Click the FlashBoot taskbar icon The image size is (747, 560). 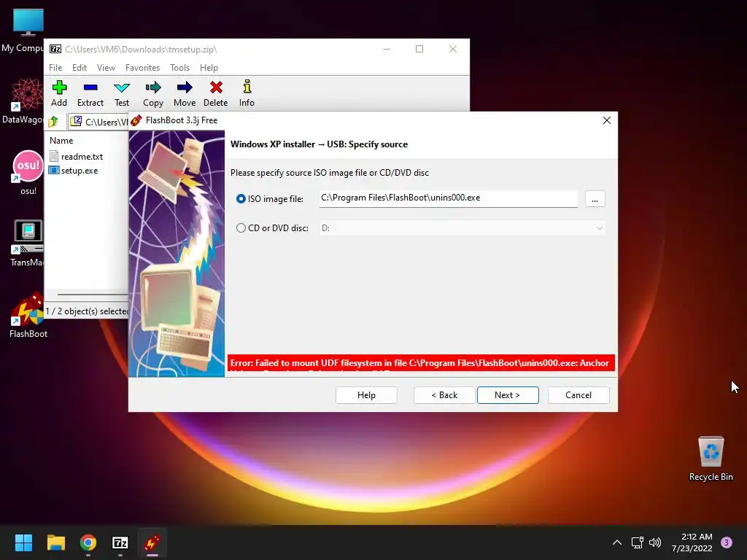click(152, 542)
